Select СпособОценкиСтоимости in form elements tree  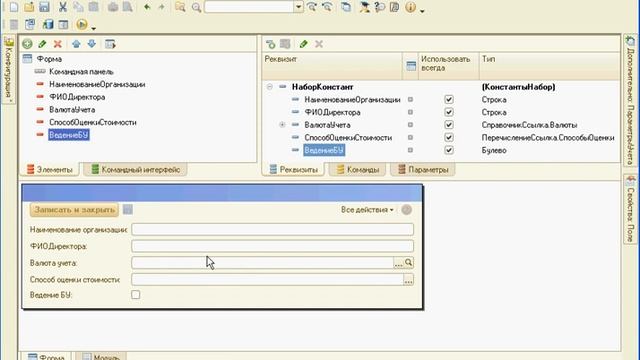coord(93,122)
